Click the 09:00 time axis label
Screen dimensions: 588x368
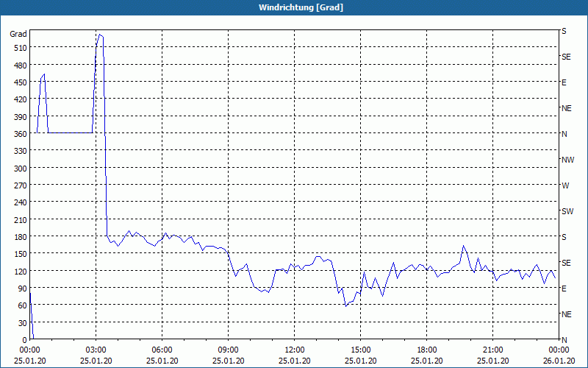coord(228,350)
